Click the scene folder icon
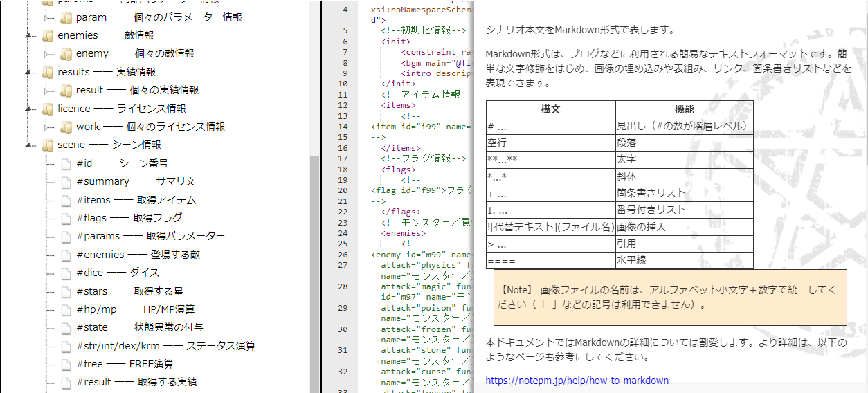The width and height of the screenshot is (868, 393). pos(48,145)
